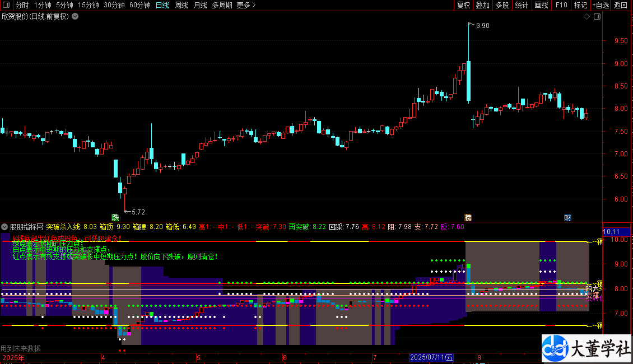
Task: Toggle the 叠加 overlay option
Action: tap(482, 6)
